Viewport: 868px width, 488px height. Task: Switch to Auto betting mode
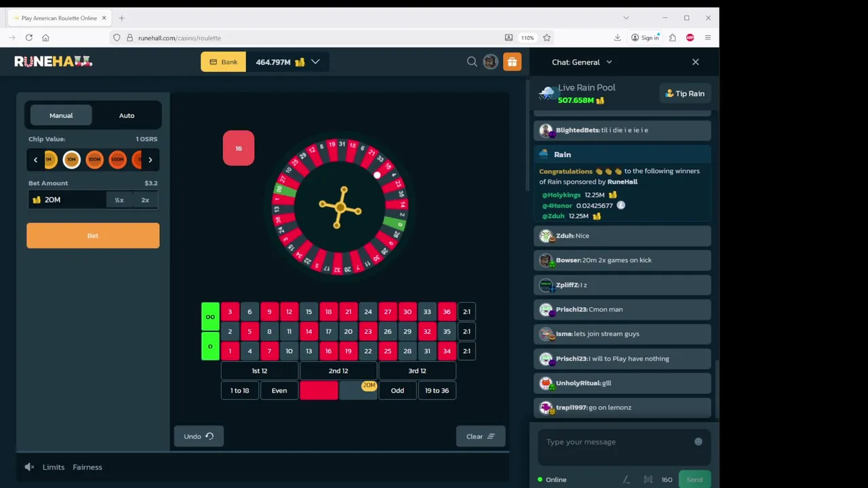click(x=127, y=115)
